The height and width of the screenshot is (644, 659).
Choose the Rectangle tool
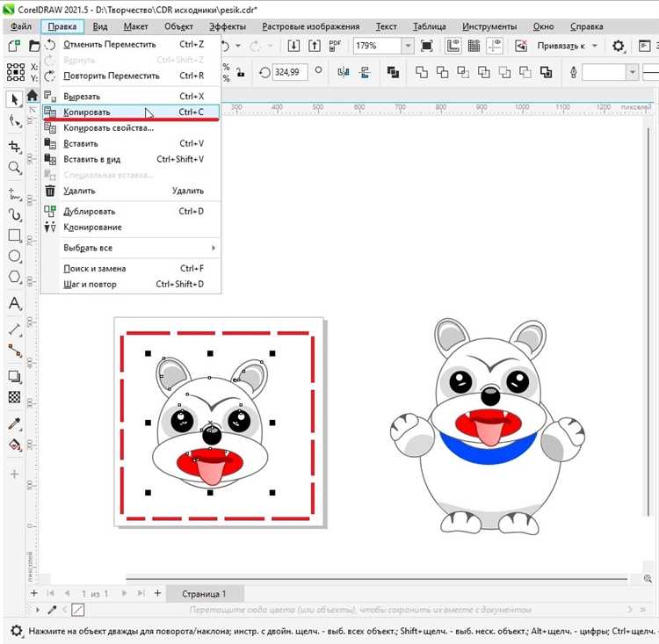coord(14,235)
